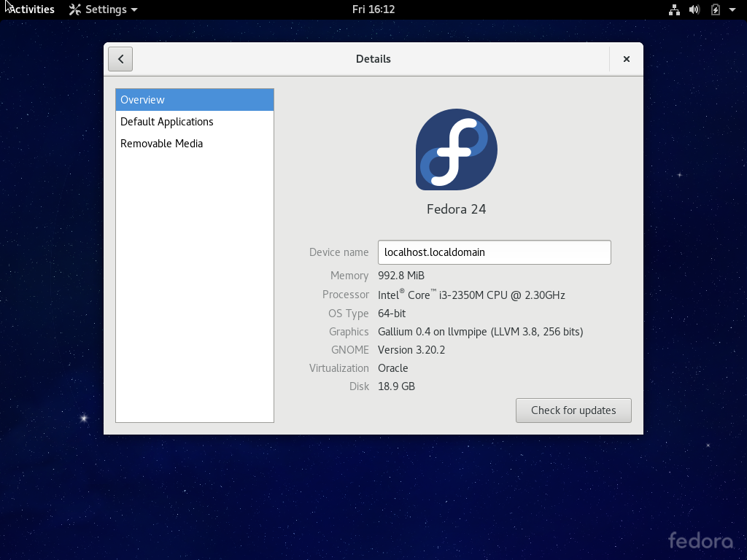Click the Fedora 24 label
This screenshot has width=747, height=560.
pos(457,209)
